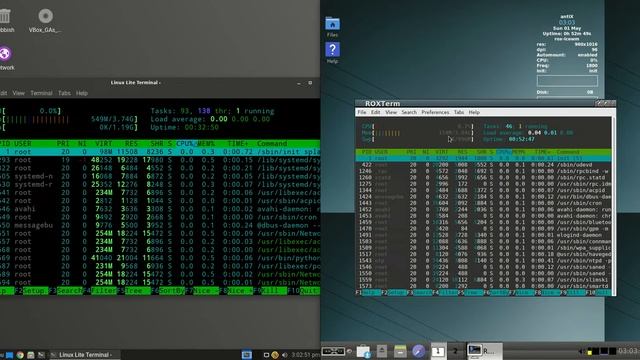Select the messagebu dbus-daemon row in Linux Lite htop
The width and height of the screenshot is (640, 360).
160,225
